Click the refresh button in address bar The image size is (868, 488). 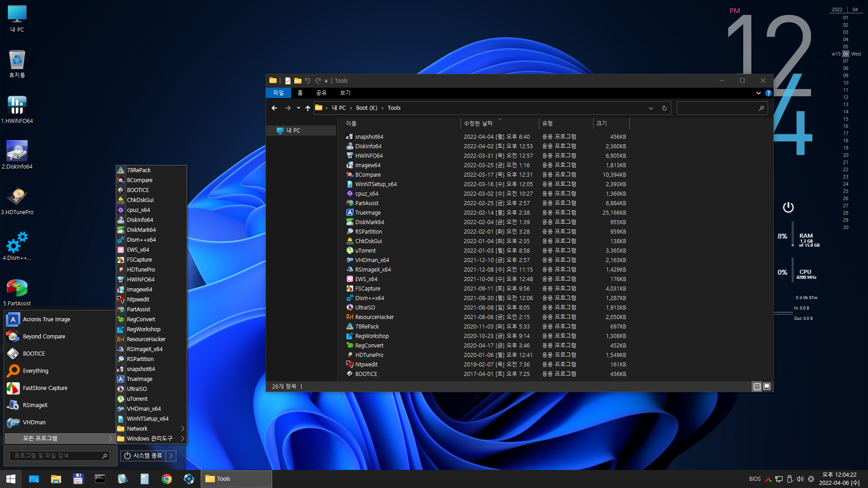[x=664, y=108]
